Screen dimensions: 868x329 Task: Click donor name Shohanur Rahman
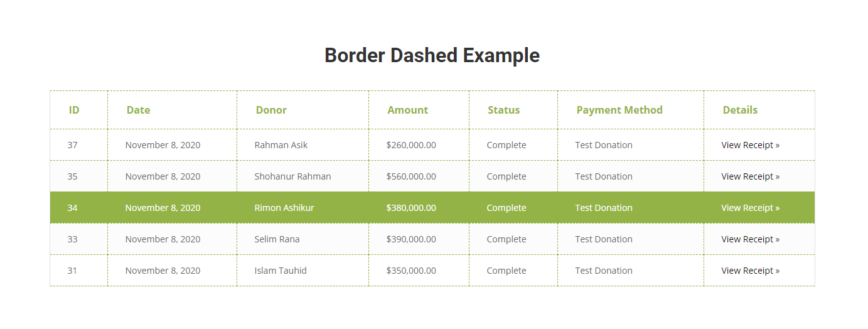(x=292, y=176)
